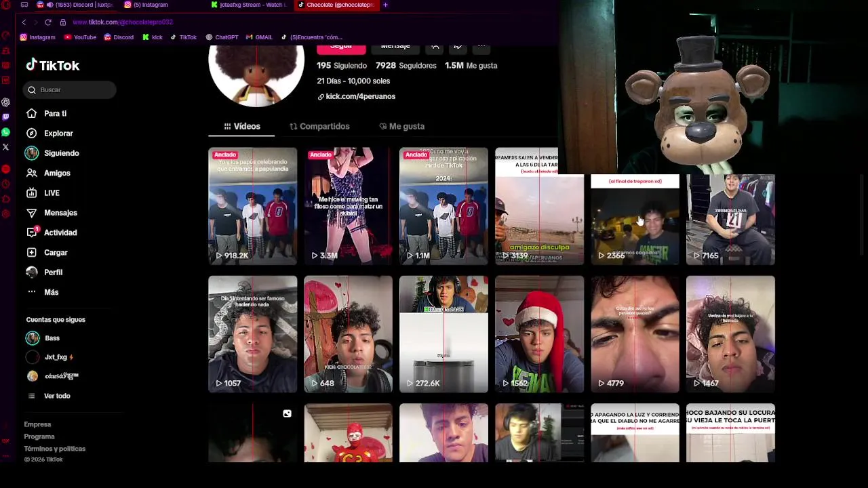The height and width of the screenshot is (488, 868).
Task: Click the Buscar search field
Action: coord(71,89)
